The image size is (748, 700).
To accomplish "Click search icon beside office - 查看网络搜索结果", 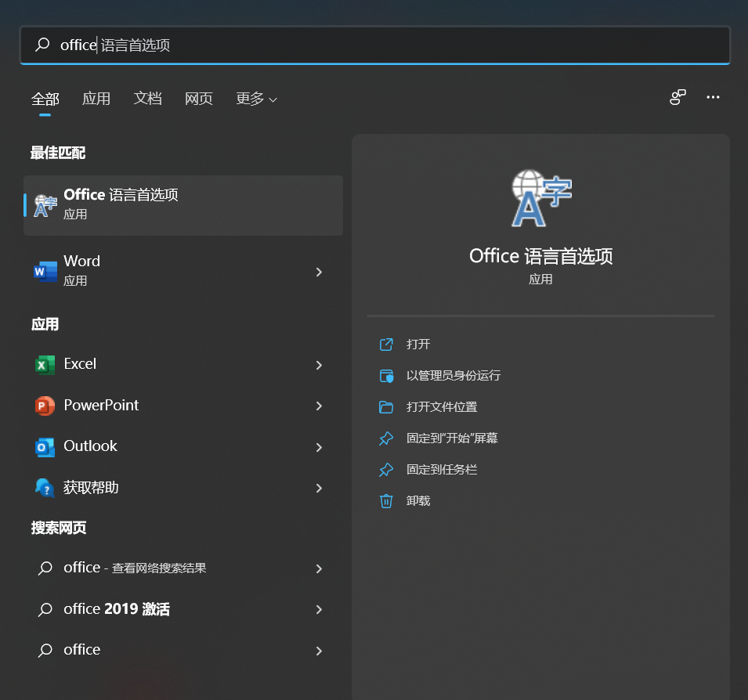I will coord(45,568).
